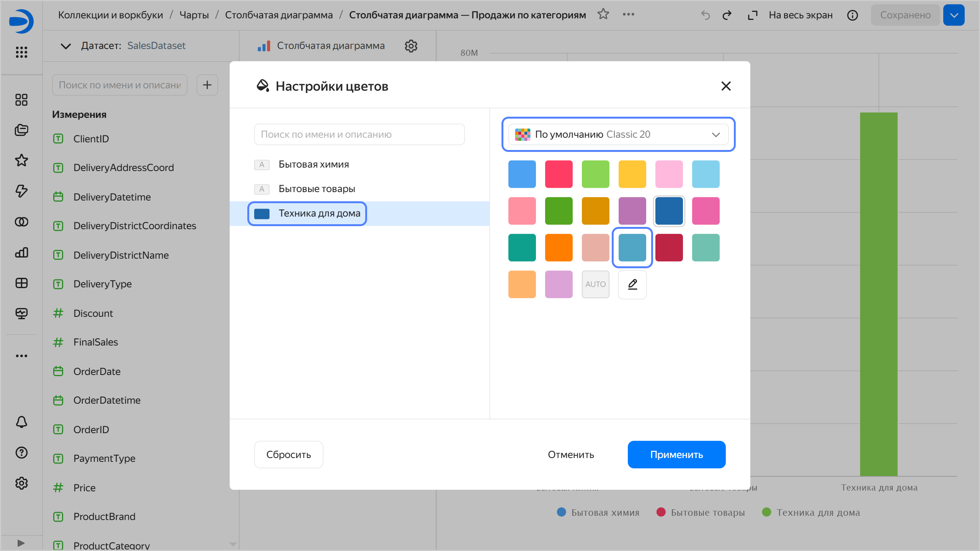Click the add field plus button
980x551 pixels.
click(207, 85)
